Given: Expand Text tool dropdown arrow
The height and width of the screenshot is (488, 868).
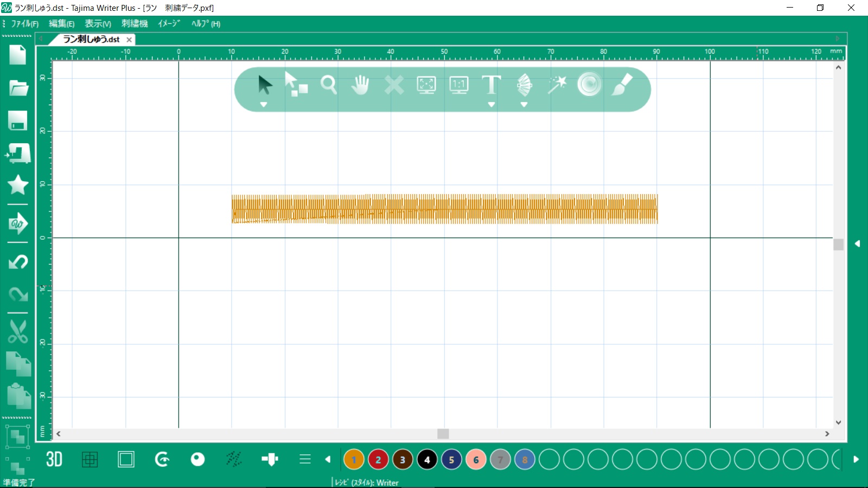Looking at the screenshot, I should tap(492, 105).
